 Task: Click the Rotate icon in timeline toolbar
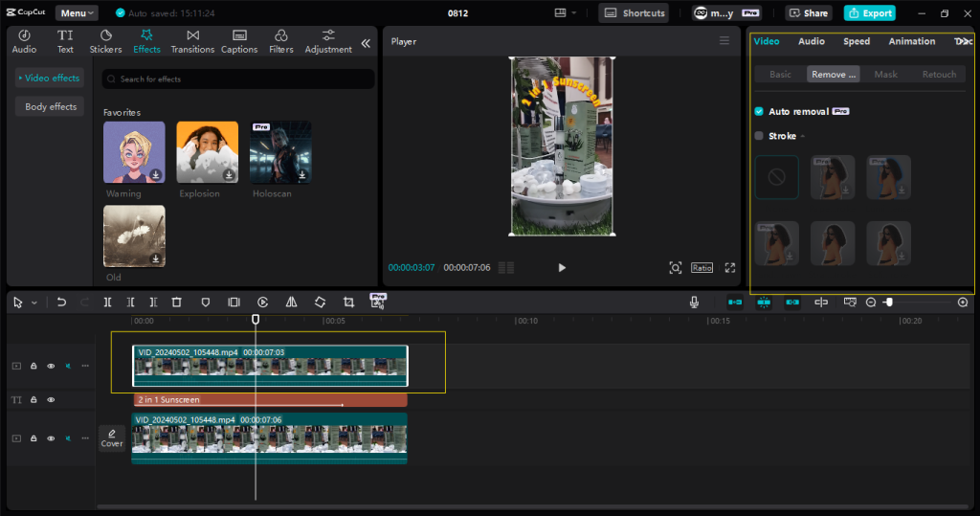[320, 303]
